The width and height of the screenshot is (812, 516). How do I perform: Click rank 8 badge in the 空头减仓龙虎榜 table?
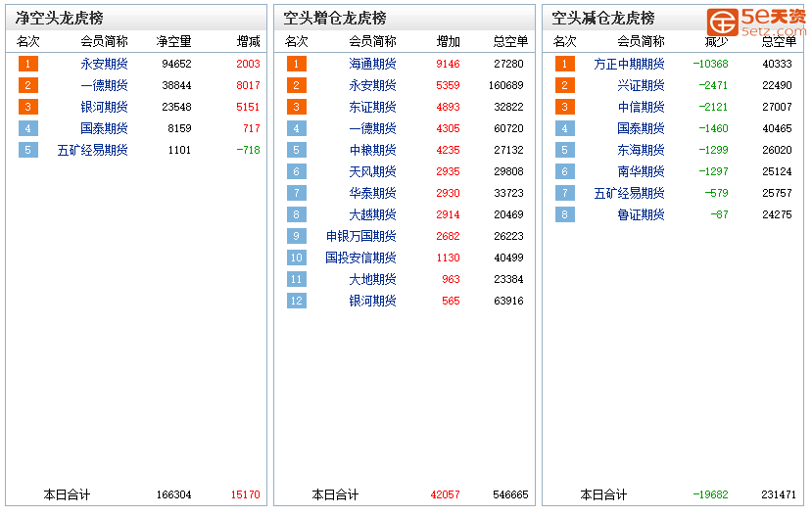(x=564, y=214)
